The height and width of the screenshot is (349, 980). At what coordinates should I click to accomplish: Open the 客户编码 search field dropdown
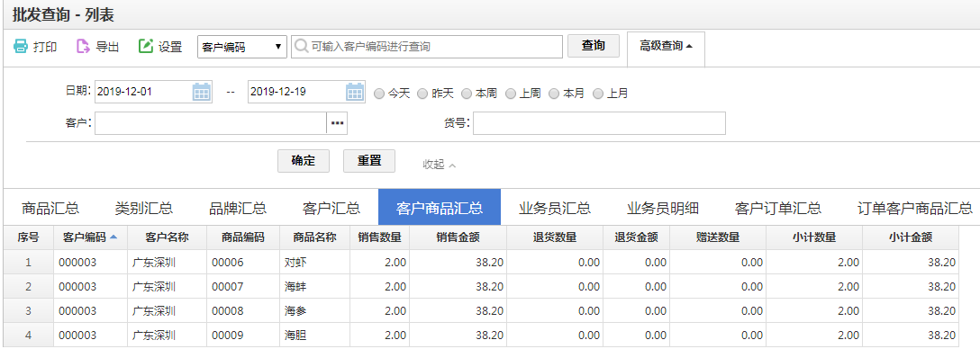242,47
